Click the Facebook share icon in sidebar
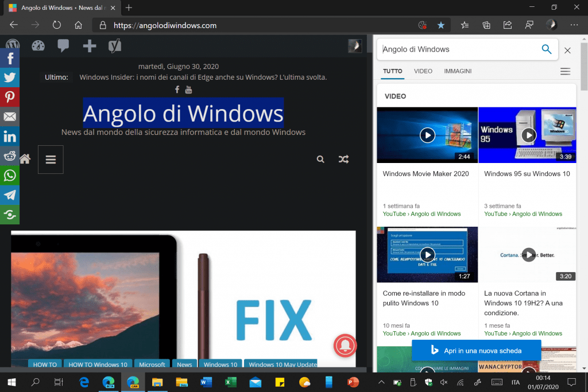 coord(10,58)
